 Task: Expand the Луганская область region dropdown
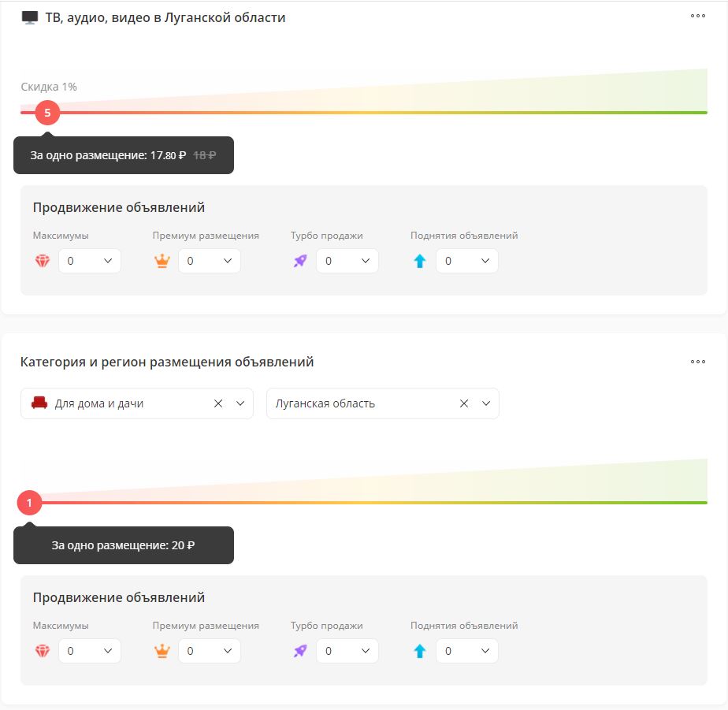pos(485,403)
